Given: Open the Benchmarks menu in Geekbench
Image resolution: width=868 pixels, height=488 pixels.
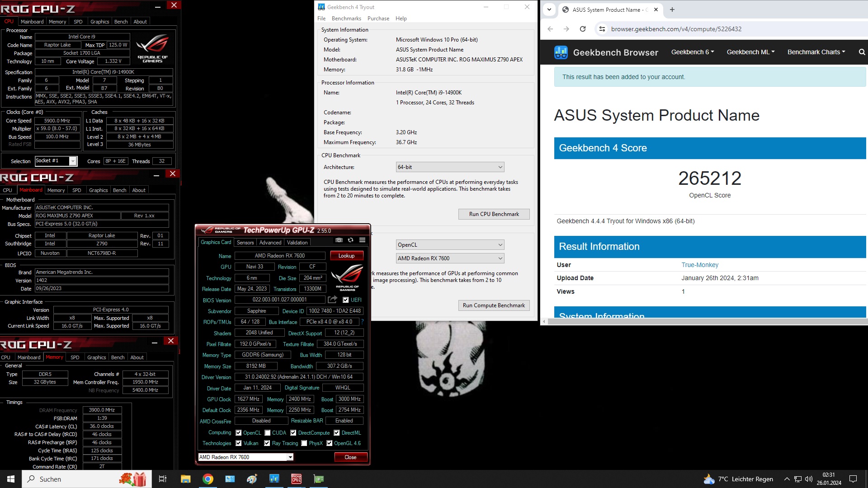Looking at the screenshot, I should point(346,19).
